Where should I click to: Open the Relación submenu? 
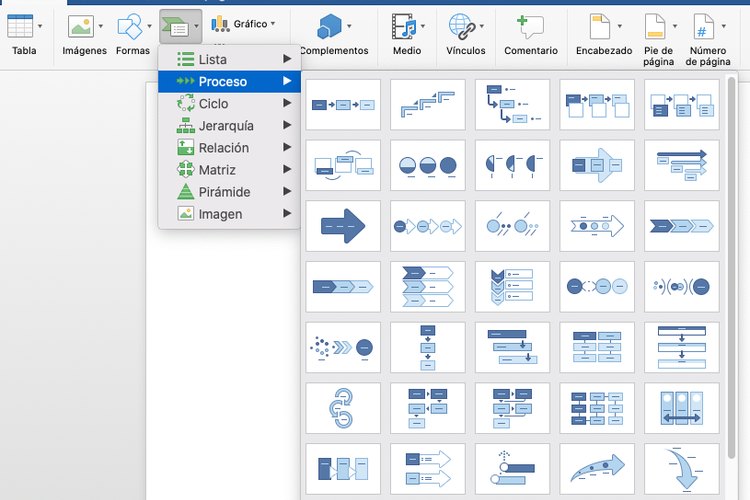point(230,147)
